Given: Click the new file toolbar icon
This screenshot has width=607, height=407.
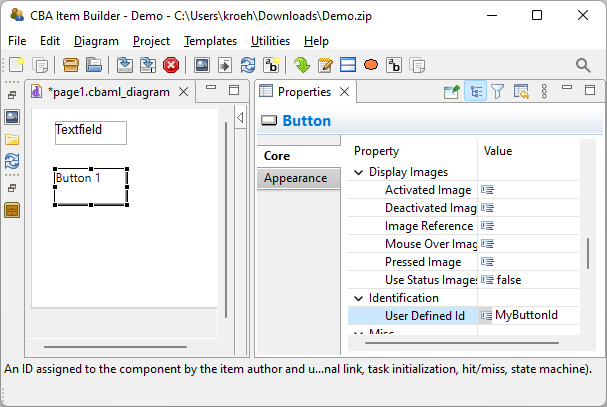Looking at the screenshot, I should click(x=16, y=65).
